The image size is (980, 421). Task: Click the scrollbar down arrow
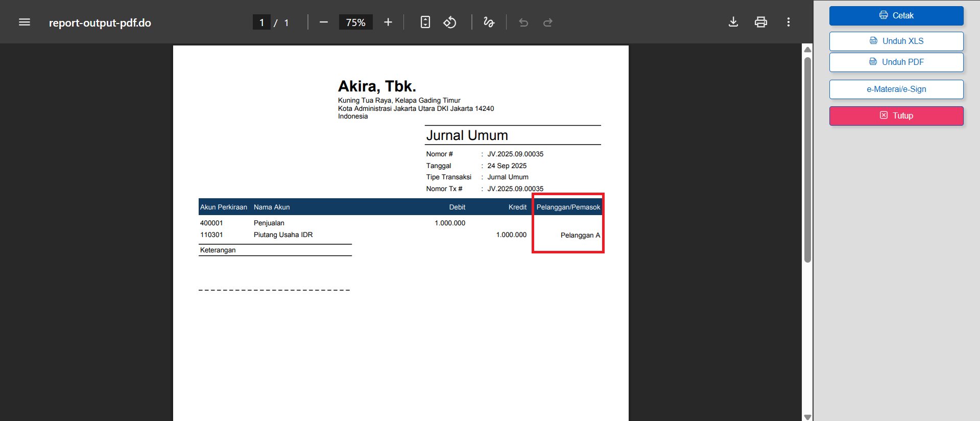(x=807, y=417)
